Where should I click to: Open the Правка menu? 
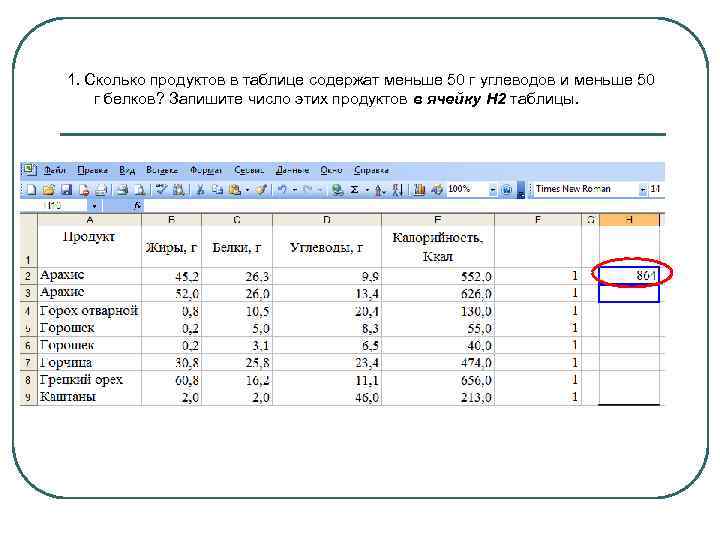click(93, 170)
